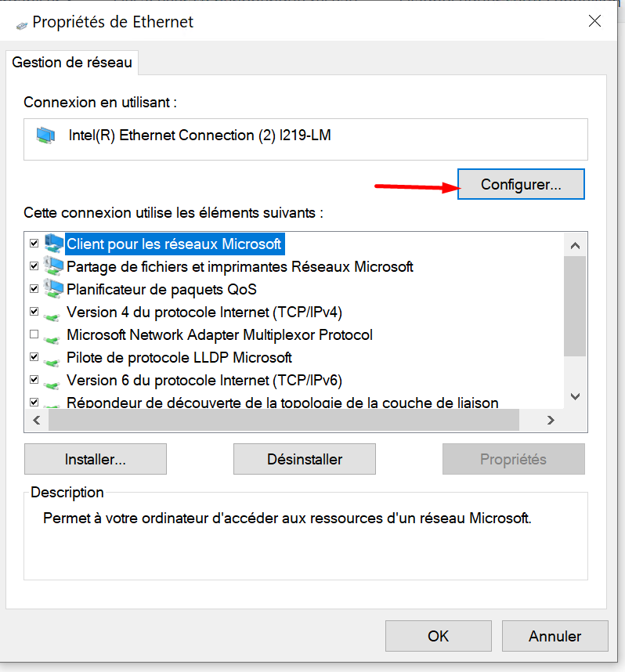Click the TCP/IPv6 protocol icon

[x=52, y=385]
